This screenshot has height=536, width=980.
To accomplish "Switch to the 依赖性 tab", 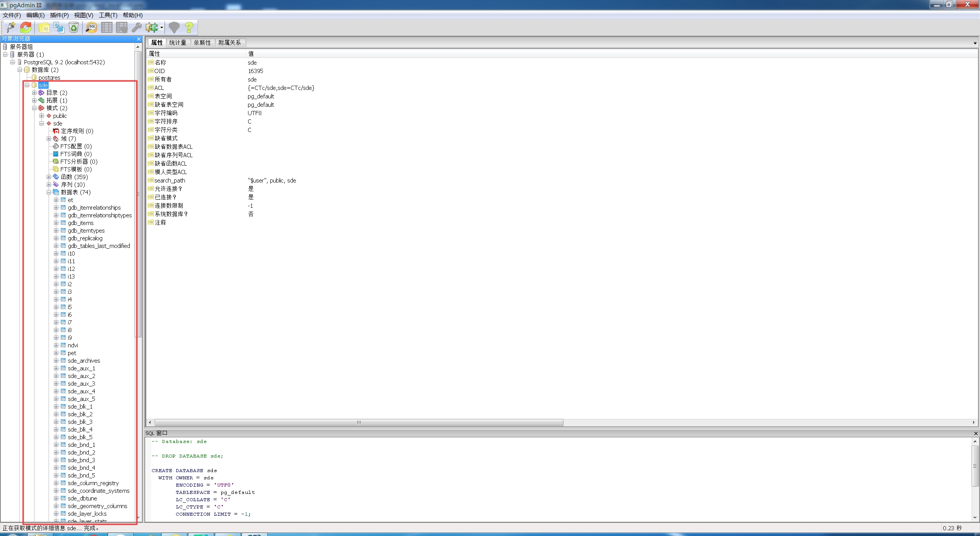I will (x=202, y=42).
